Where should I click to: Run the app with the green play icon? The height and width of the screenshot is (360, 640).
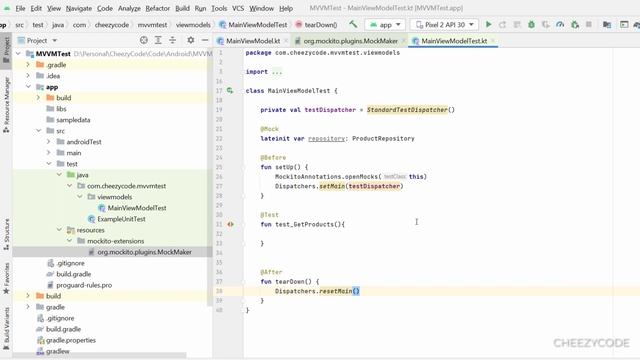488,24
